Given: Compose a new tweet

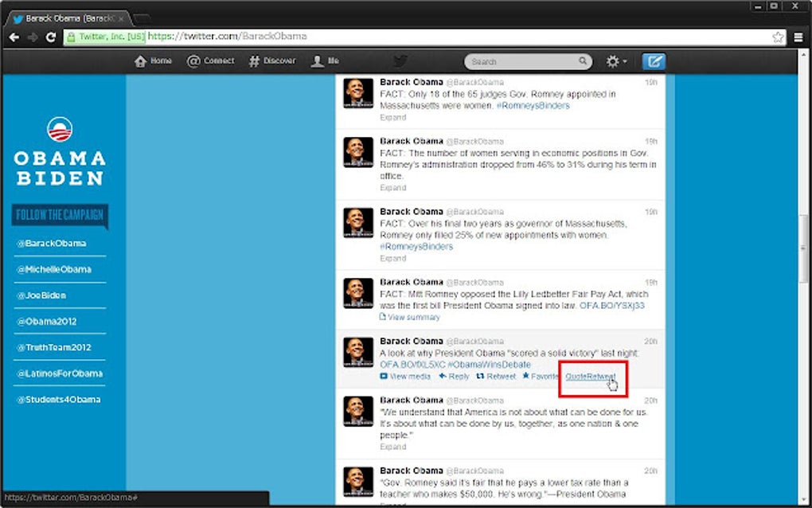Looking at the screenshot, I should click(654, 61).
